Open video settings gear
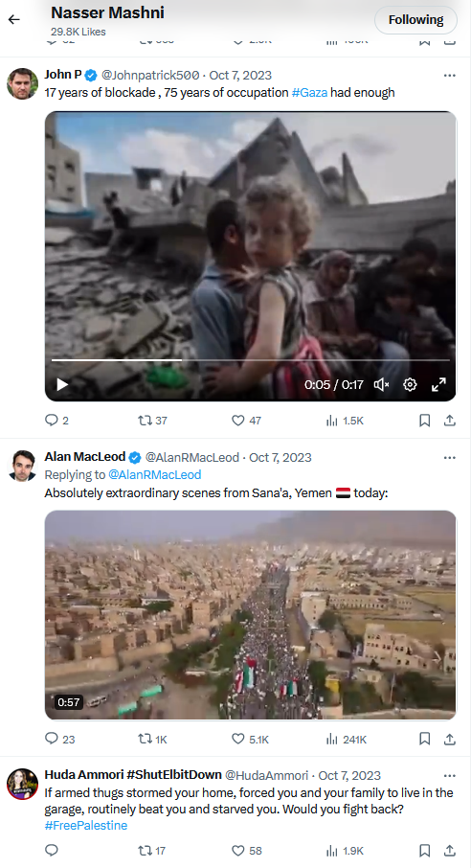 tap(410, 384)
